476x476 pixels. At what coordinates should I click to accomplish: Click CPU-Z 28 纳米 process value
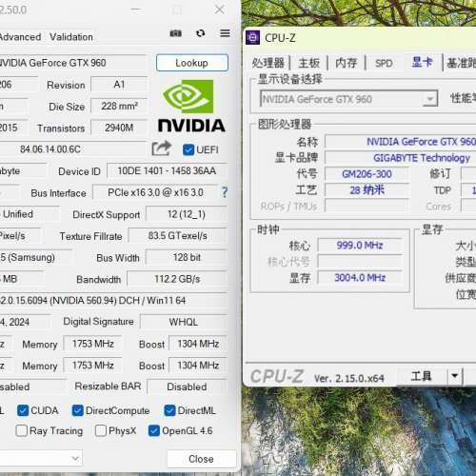(x=367, y=190)
